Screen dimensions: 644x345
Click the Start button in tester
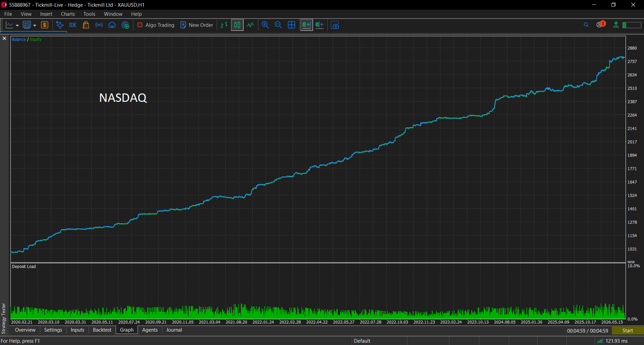tap(628, 331)
